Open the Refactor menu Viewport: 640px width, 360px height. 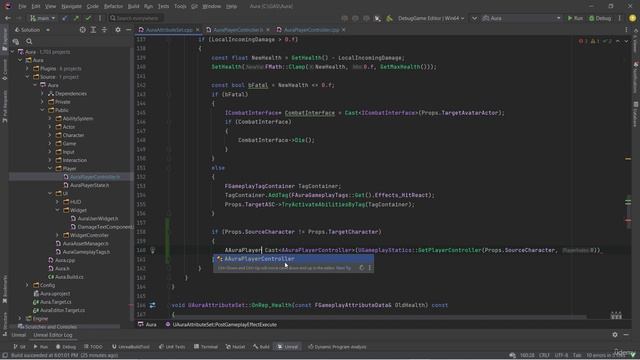click(113, 6)
